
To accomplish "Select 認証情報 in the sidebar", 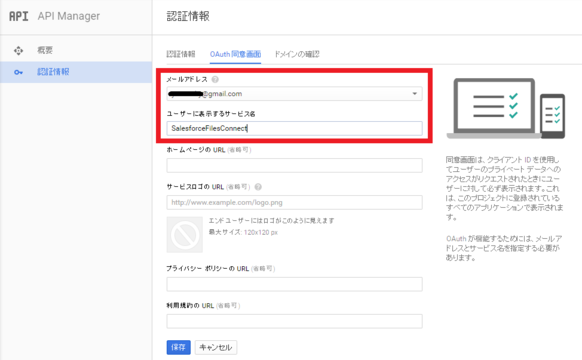I will pos(76,72).
